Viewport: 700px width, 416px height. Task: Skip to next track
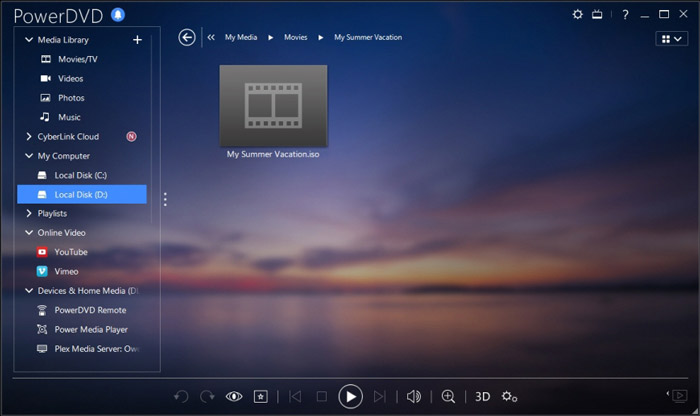(379, 396)
